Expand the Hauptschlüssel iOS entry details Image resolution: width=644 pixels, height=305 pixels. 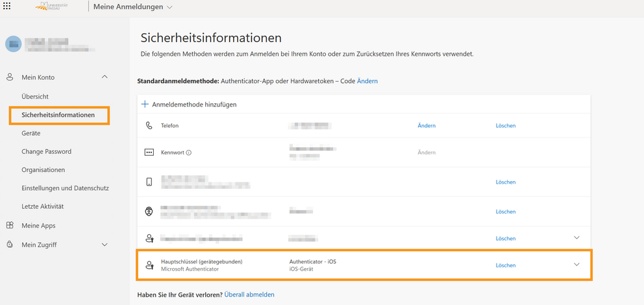576,265
